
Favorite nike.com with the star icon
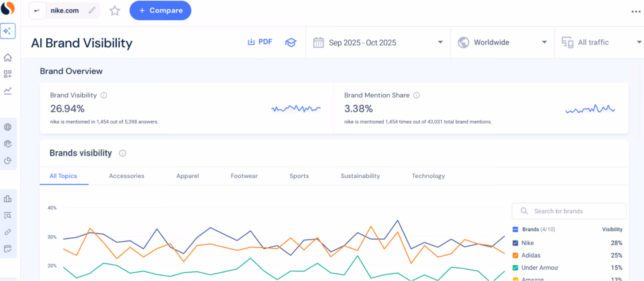pyautogui.click(x=115, y=11)
